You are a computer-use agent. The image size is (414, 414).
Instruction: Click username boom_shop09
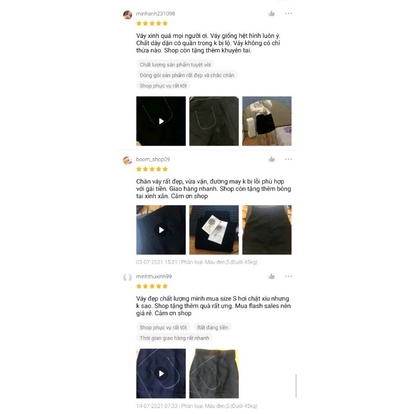click(x=153, y=159)
